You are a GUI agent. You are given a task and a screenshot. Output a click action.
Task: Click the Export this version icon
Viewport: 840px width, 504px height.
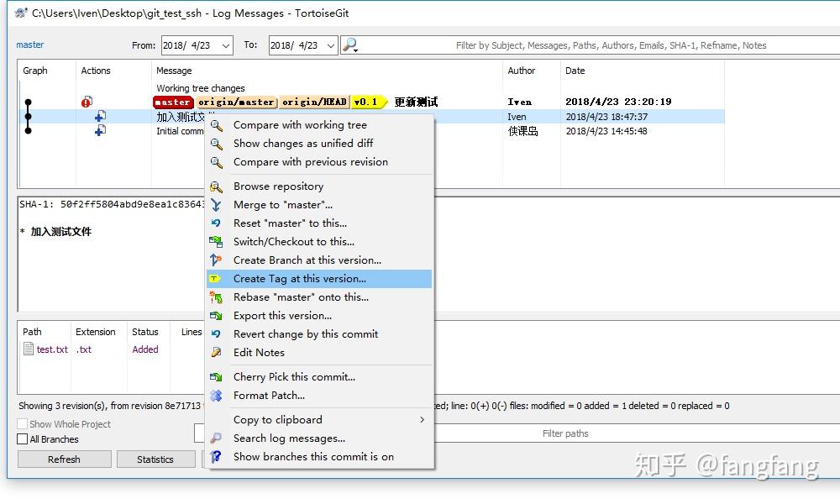point(216,316)
